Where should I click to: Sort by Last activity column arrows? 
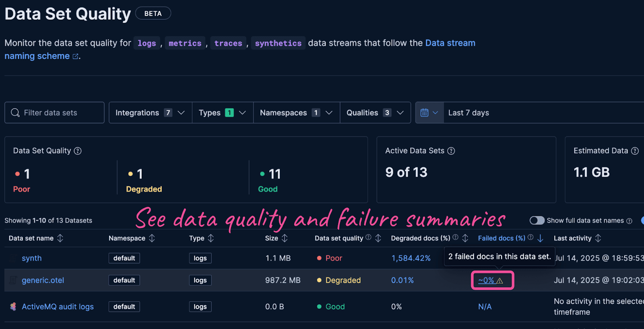click(598, 238)
